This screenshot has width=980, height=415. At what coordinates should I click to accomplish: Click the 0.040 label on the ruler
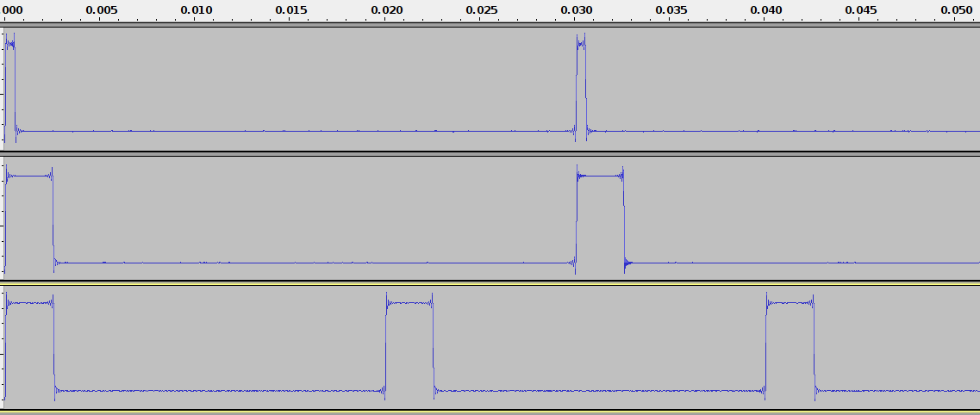pyautogui.click(x=766, y=10)
